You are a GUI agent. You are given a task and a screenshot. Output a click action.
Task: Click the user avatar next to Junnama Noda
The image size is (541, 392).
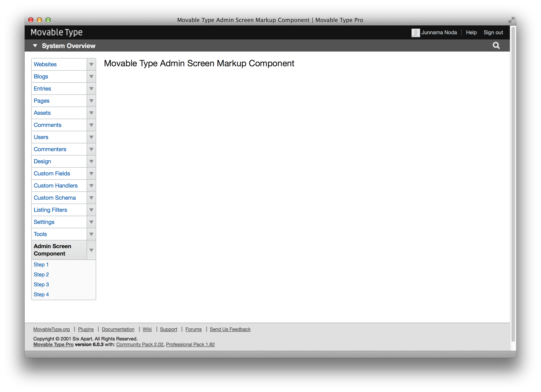[415, 33]
